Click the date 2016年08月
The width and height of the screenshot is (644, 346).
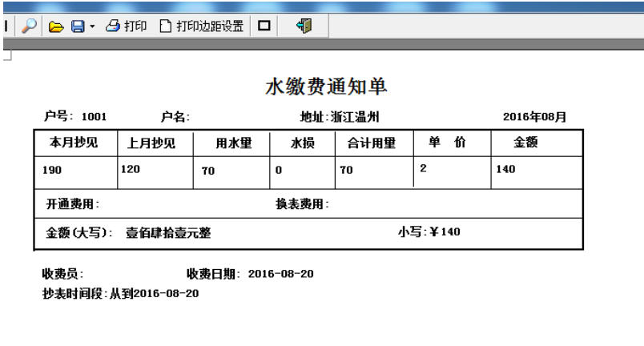[535, 117]
